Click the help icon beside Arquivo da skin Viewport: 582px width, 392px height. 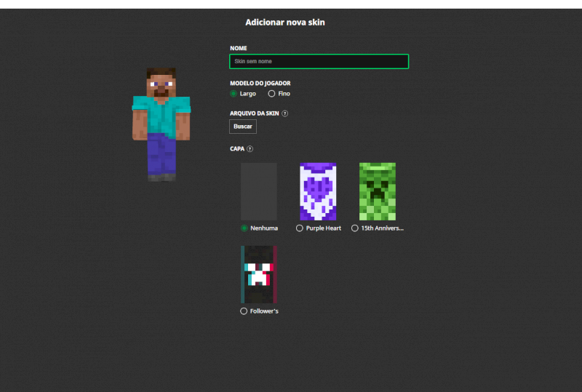click(285, 113)
